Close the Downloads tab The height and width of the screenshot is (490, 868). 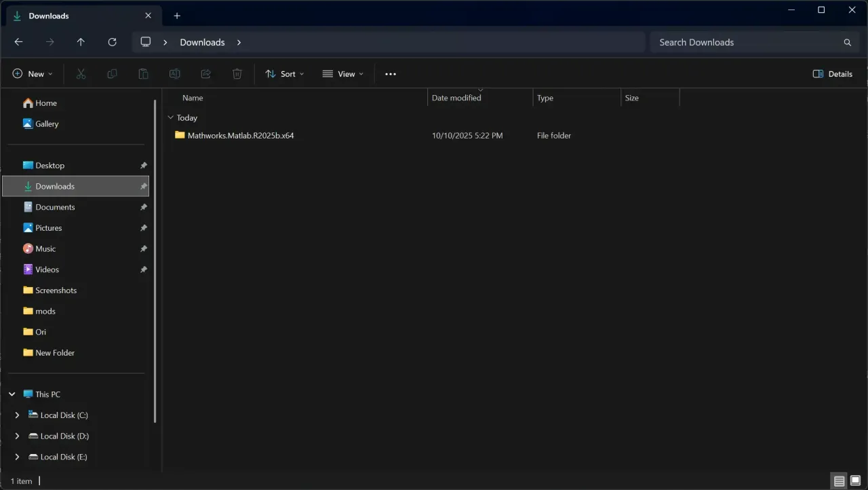pyautogui.click(x=149, y=16)
